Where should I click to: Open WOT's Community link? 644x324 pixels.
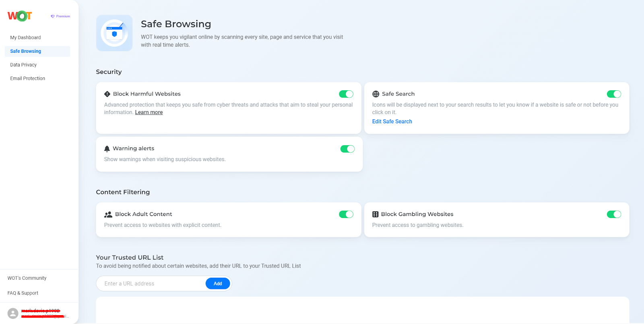pyautogui.click(x=27, y=278)
